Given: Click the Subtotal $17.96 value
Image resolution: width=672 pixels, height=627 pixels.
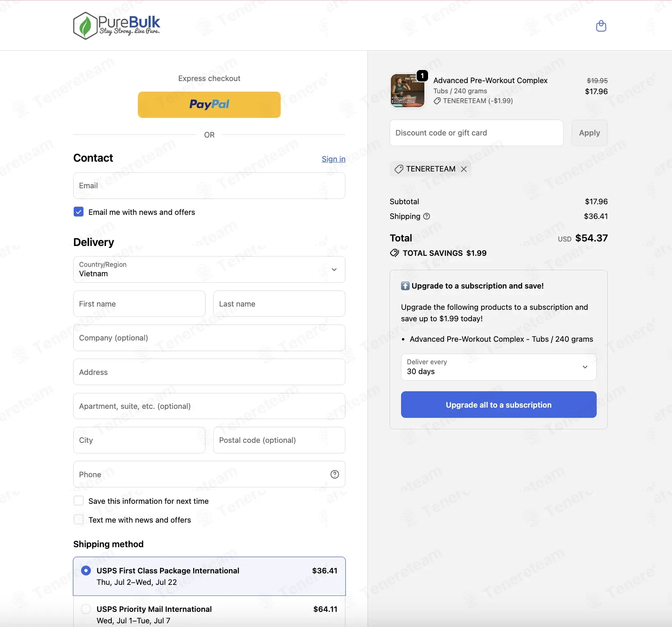Looking at the screenshot, I should point(596,201).
